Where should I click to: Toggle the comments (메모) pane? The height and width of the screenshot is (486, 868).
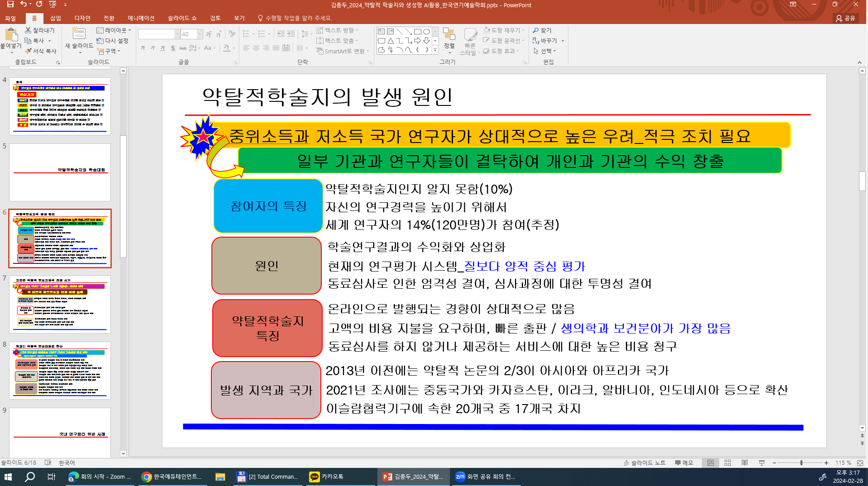coord(684,462)
